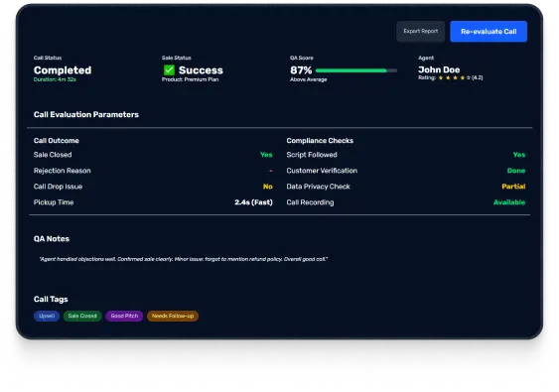Image resolution: width=559 pixels, height=392 pixels.
Task: Click the green Success checkmark icon
Action: pos(169,69)
